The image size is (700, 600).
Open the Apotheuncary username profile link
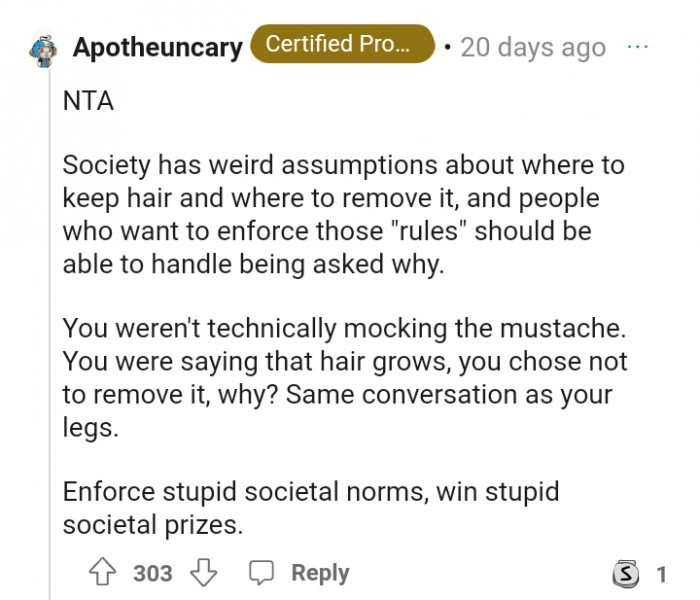[x=157, y=48]
